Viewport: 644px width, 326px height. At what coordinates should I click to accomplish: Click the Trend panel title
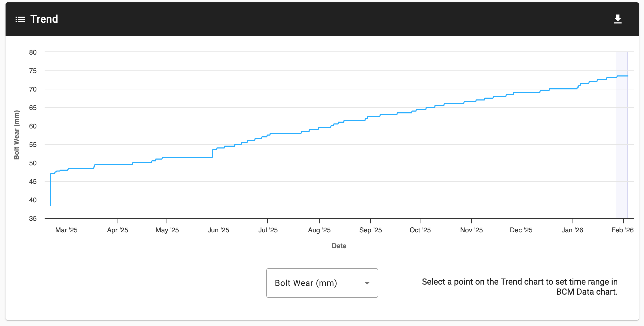point(44,19)
